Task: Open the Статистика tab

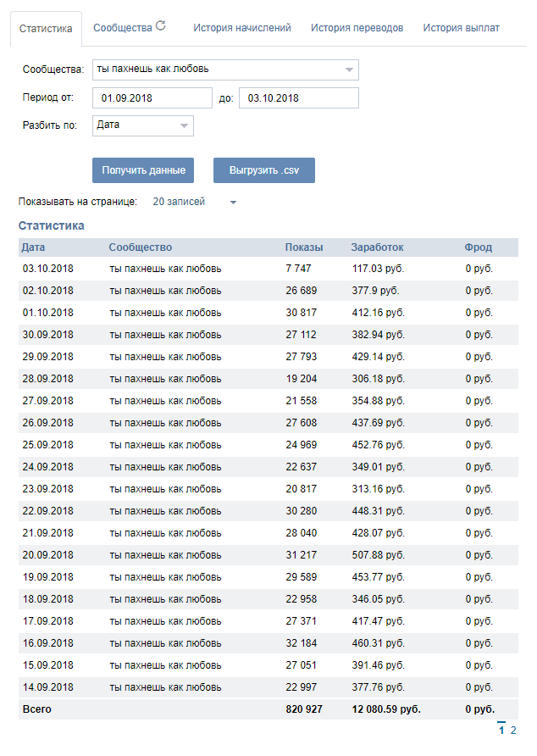Action: point(46,28)
